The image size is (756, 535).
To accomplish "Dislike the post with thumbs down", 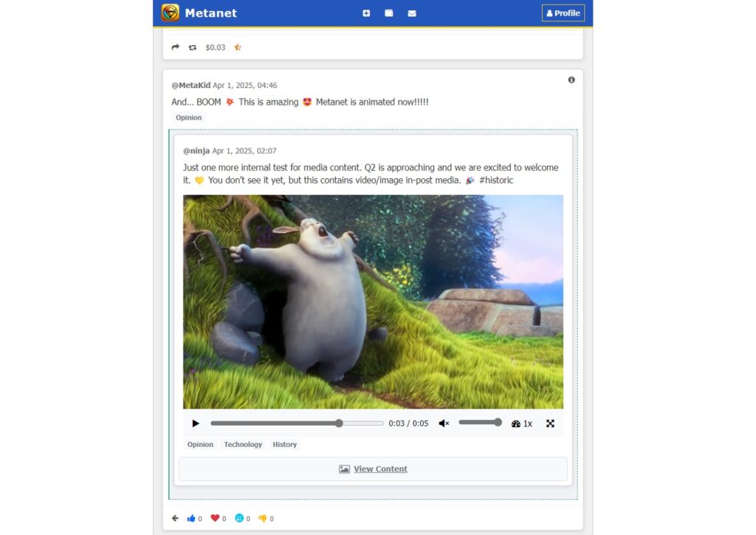I will [262, 519].
